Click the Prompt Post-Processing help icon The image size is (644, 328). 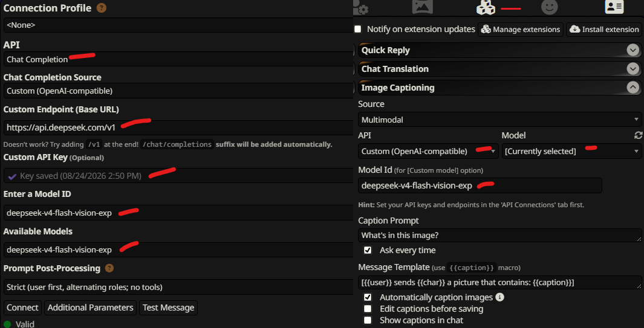point(109,268)
